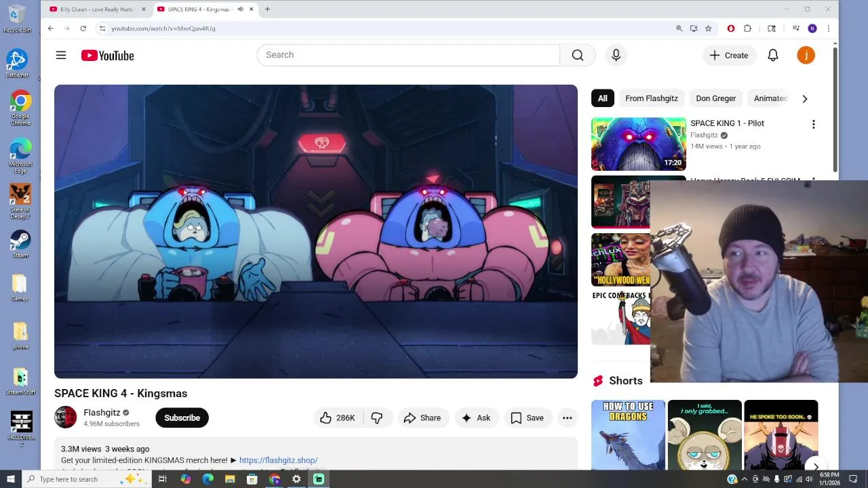
Task: Click the Ask button
Action: [x=476, y=418]
